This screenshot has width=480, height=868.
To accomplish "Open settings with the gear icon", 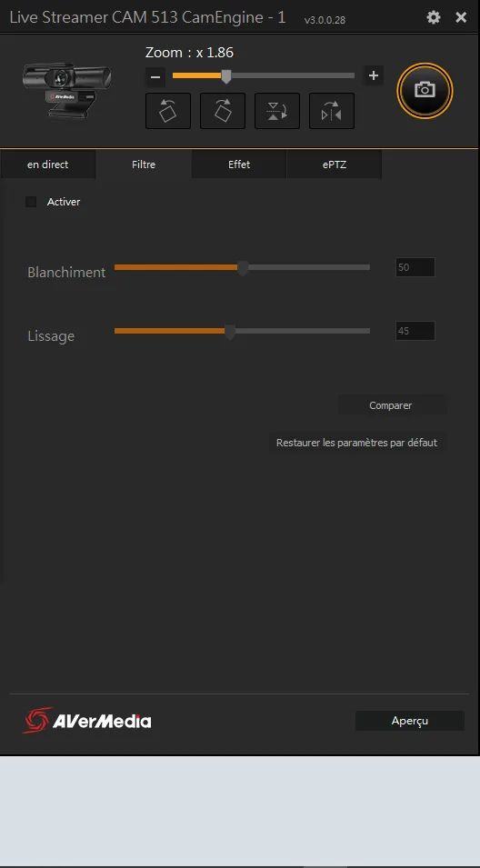I will pos(434,17).
